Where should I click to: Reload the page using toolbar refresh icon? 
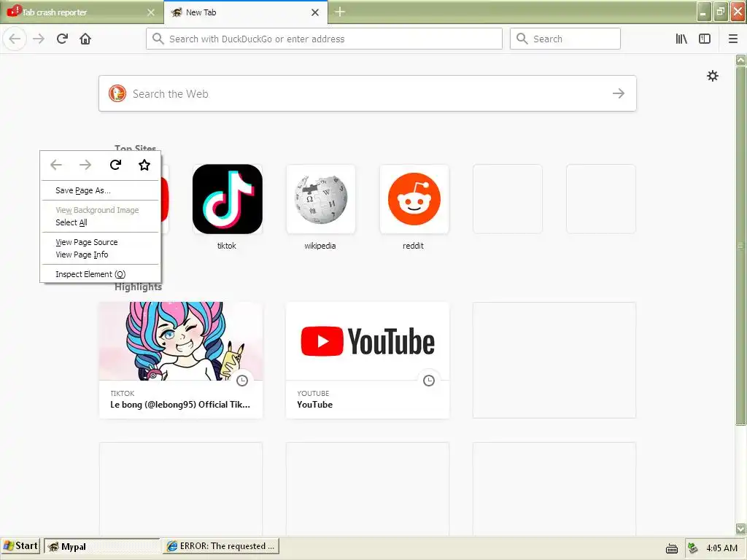(x=62, y=39)
